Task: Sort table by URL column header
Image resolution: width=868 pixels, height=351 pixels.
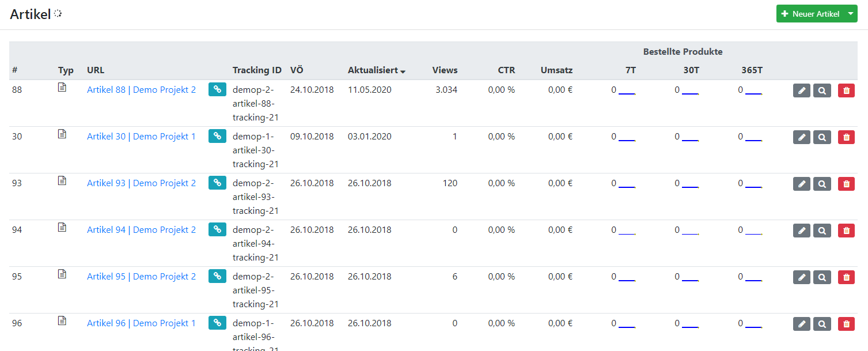Action: pyautogui.click(x=96, y=70)
